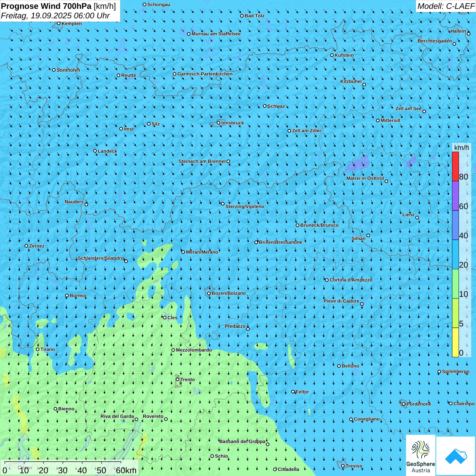Click the Rovereto label
This screenshot has width=476, height=476.
(153, 416)
